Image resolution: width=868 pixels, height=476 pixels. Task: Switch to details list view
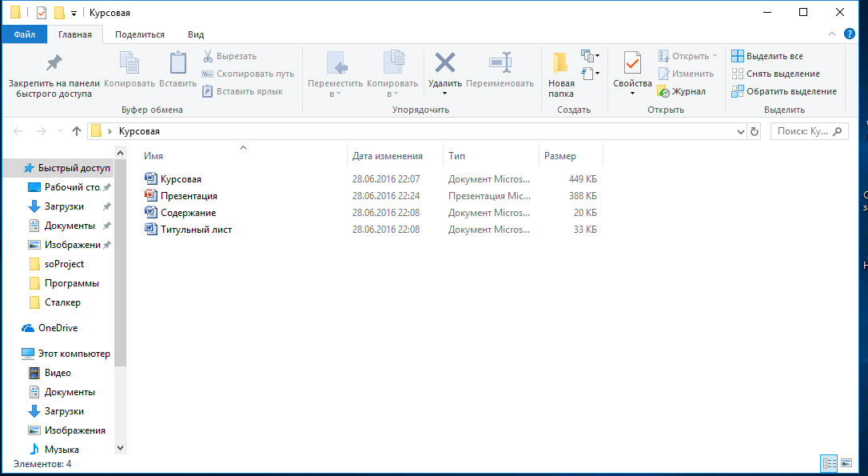tap(829, 463)
